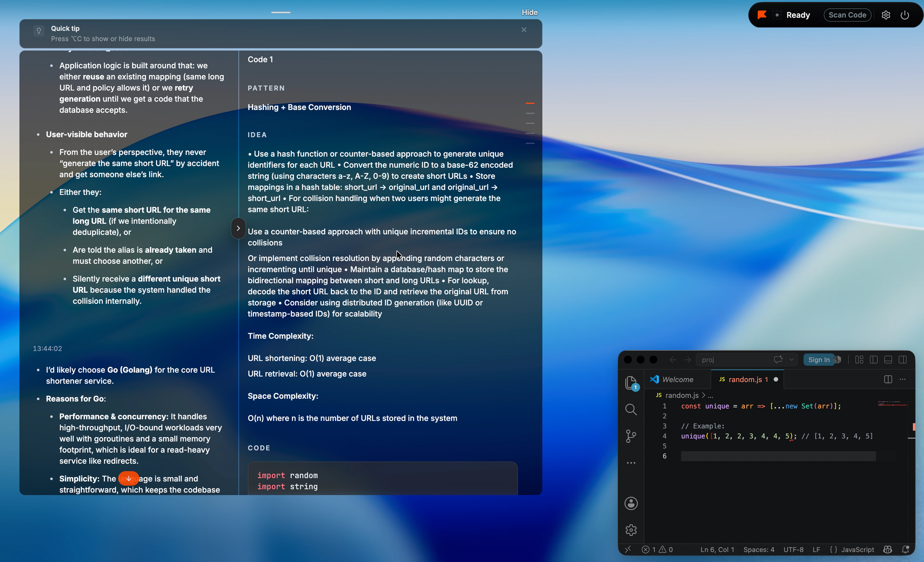924x562 pixels.
Task: Toggle primary side bar in VS Code
Action: coord(874,360)
